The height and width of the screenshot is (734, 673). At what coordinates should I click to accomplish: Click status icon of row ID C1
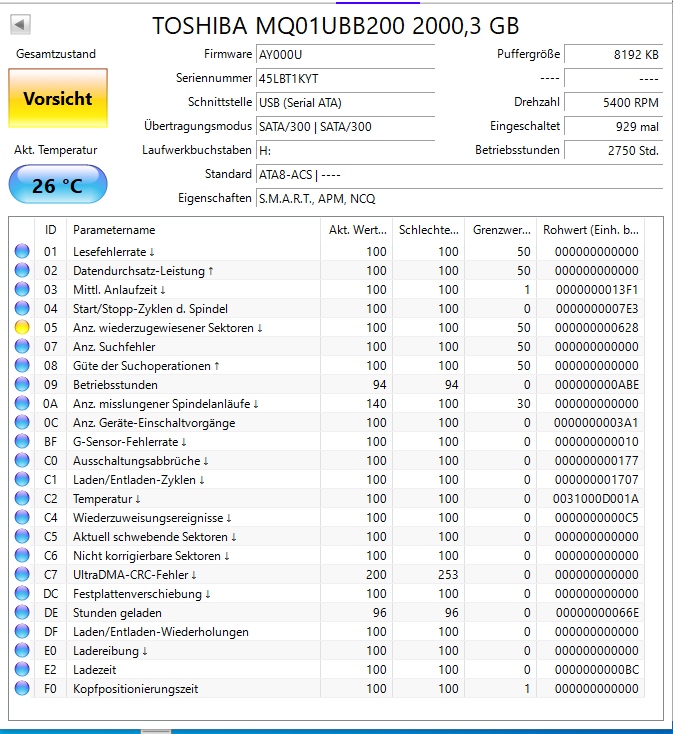(x=22, y=479)
